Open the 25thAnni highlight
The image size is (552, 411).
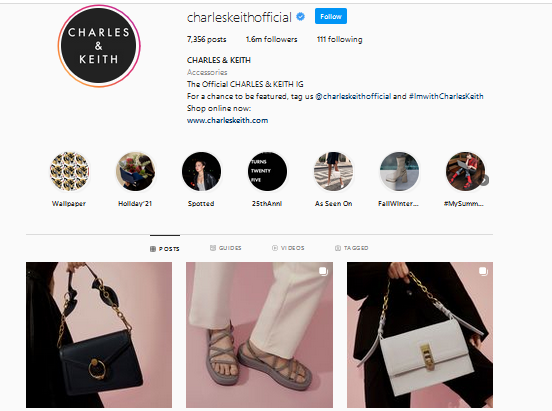point(267,172)
